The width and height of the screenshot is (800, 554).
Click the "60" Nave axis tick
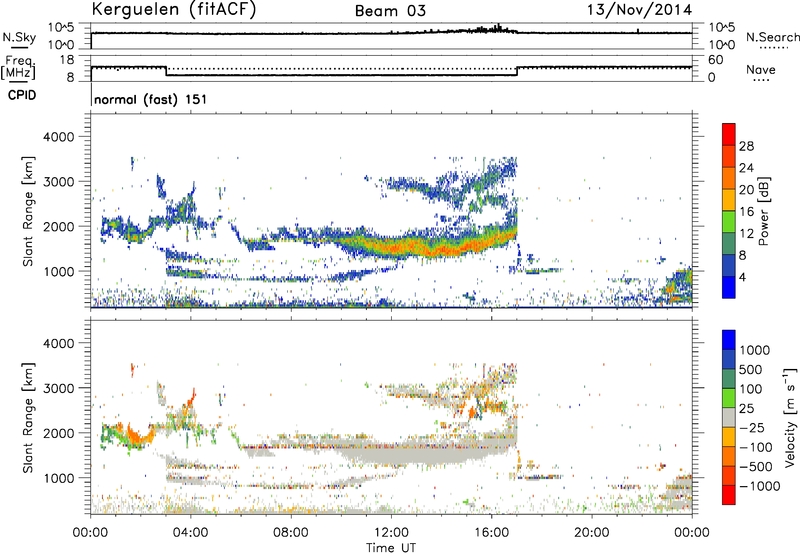click(715, 60)
